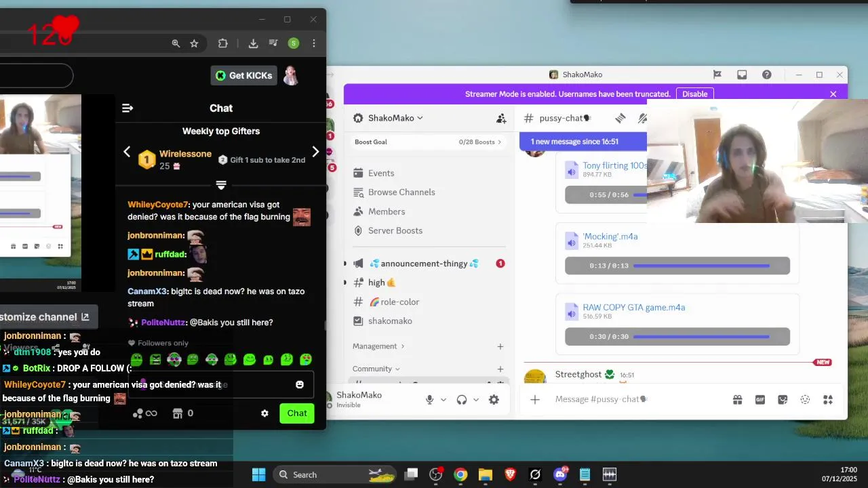Open RAW COPY GTA game.m4a file link
Screen dimensions: 868x488
(634, 307)
